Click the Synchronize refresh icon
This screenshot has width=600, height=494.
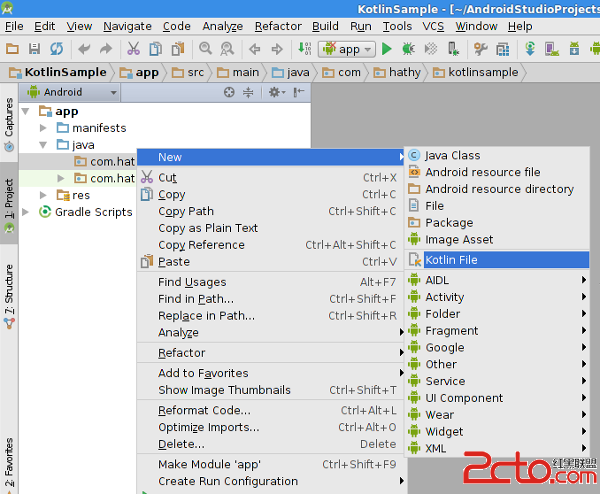[57, 49]
